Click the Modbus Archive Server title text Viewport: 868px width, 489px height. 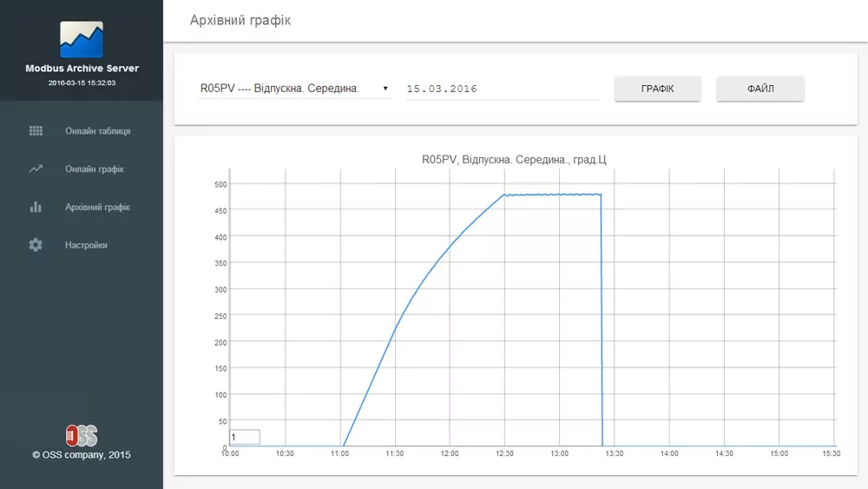[82, 68]
